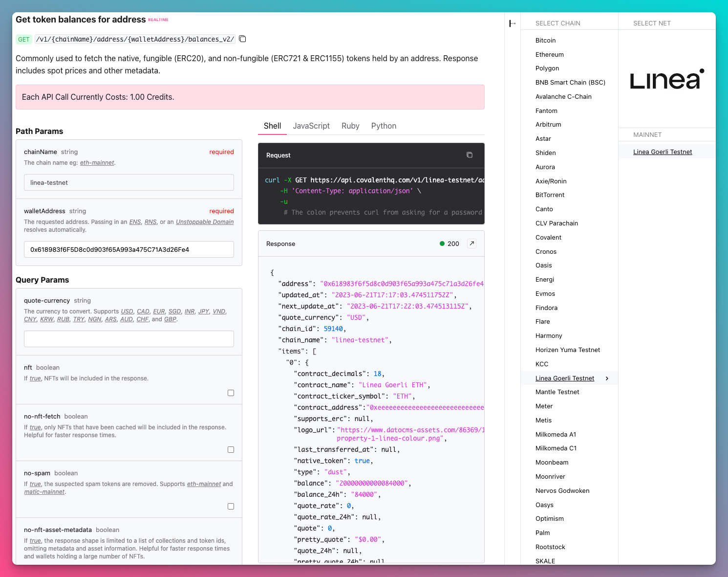
Task: Choose Meter chain
Action: click(544, 406)
